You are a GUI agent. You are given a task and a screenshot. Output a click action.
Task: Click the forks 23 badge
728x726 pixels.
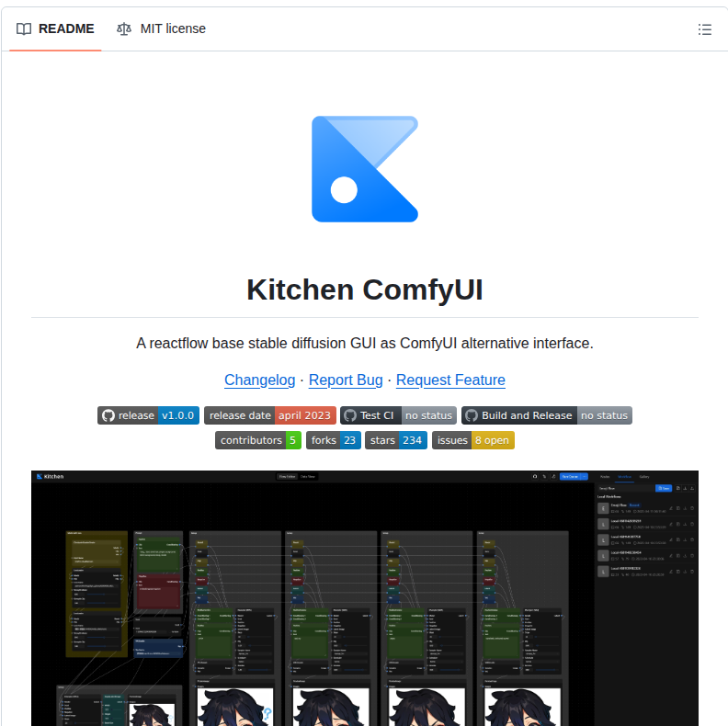(x=334, y=440)
